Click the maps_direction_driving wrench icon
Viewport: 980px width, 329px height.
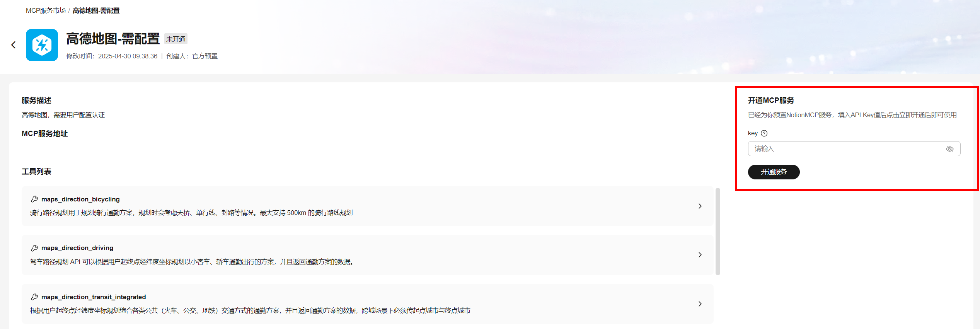click(x=34, y=248)
